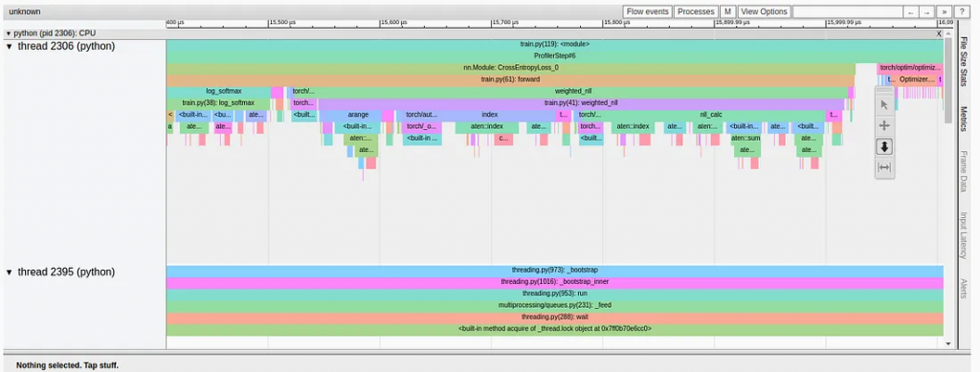
Task: Open the help question mark button
Action: (x=961, y=11)
